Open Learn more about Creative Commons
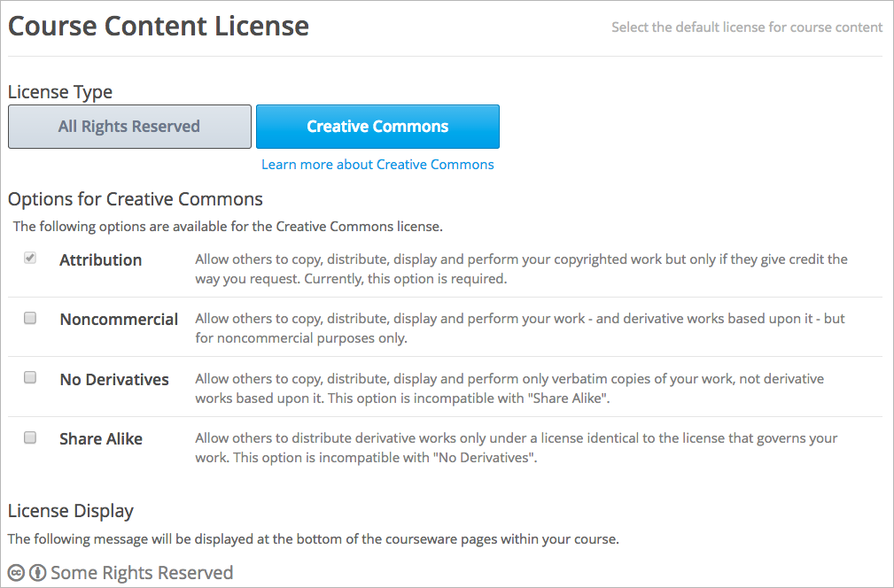Image resolution: width=894 pixels, height=588 pixels. click(377, 165)
